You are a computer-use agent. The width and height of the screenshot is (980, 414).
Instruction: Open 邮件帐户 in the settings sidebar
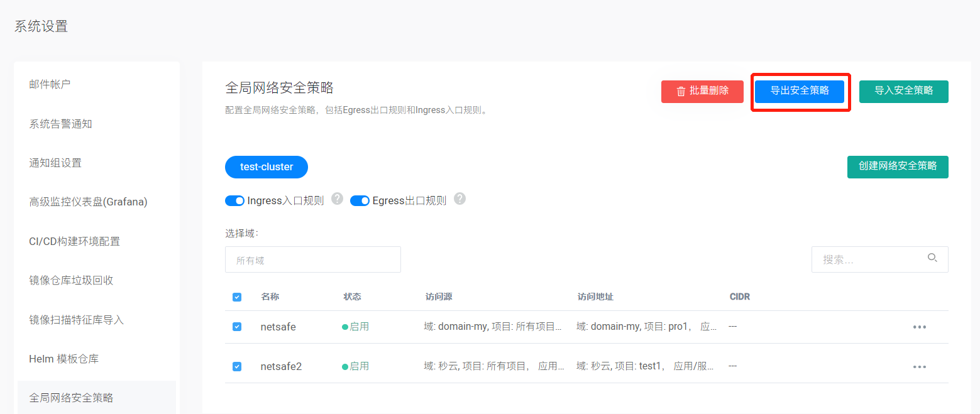(x=50, y=84)
